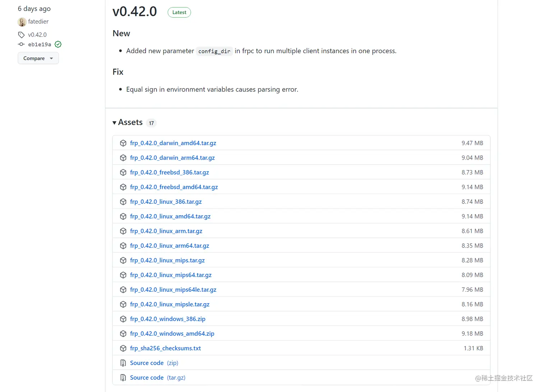Click the commit icon beside eb1e19a
543x392 pixels.
[x=21, y=44]
